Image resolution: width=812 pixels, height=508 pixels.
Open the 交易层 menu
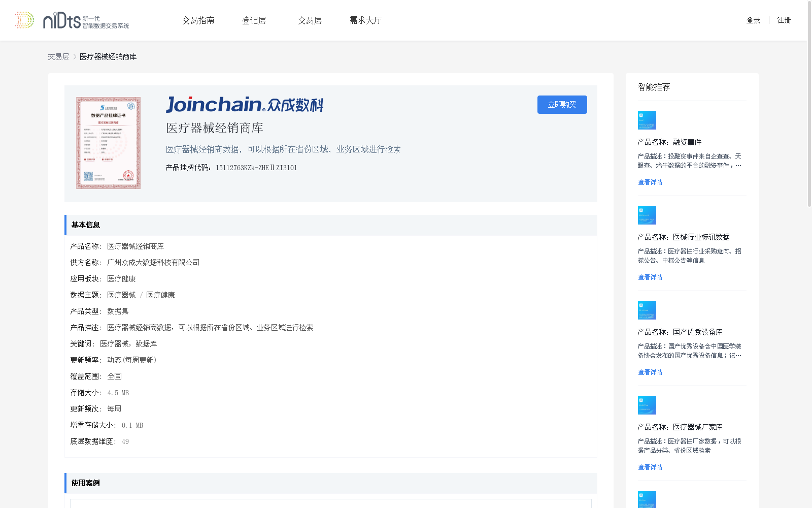pyautogui.click(x=310, y=20)
